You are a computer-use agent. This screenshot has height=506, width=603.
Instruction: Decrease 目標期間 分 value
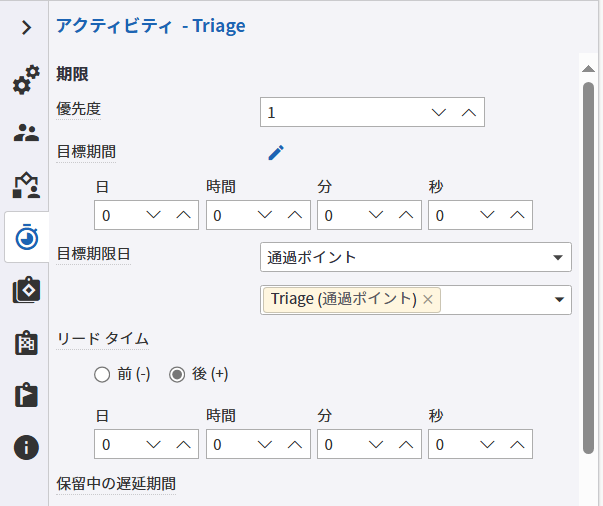[x=376, y=215]
